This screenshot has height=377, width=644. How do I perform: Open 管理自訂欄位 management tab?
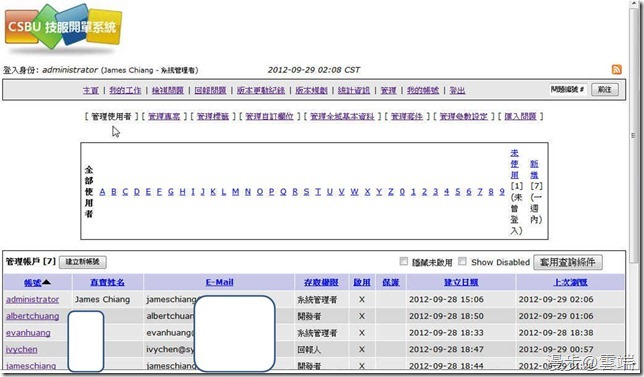pyautogui.click(x=269, y=116)
